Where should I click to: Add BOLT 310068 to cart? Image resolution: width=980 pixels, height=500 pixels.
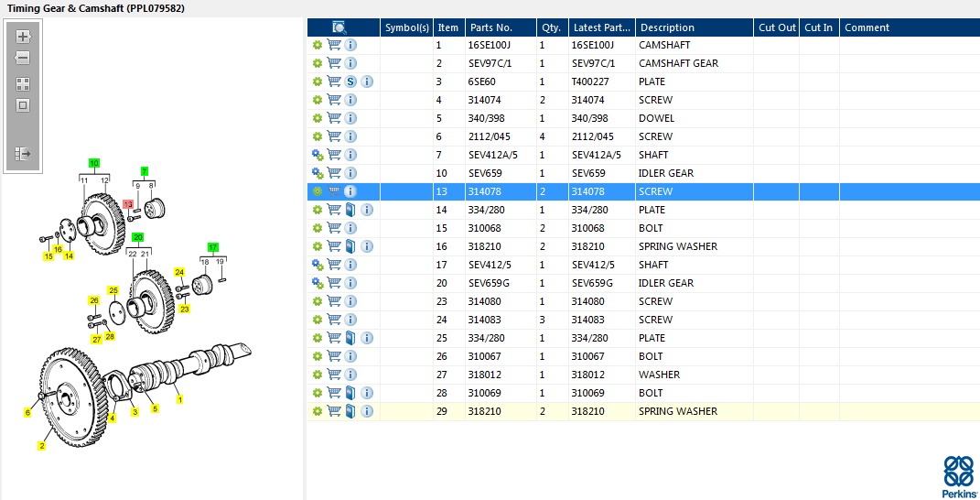[334, 228]
